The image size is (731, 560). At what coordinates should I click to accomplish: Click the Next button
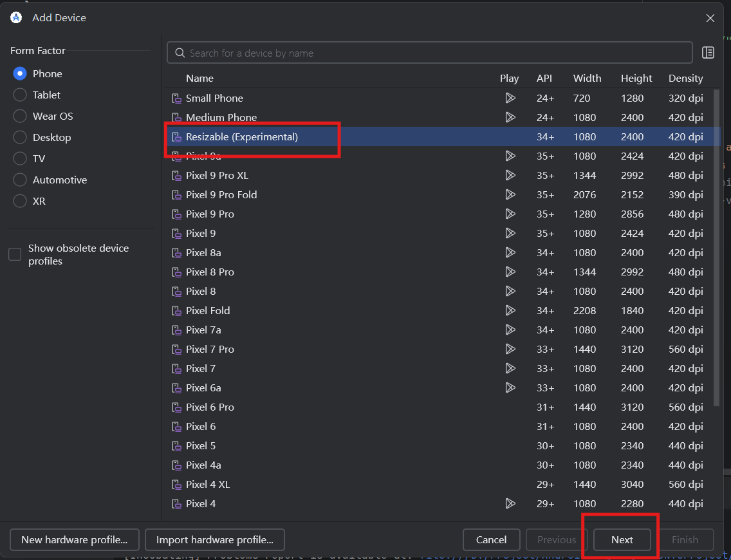coord(622,539)
